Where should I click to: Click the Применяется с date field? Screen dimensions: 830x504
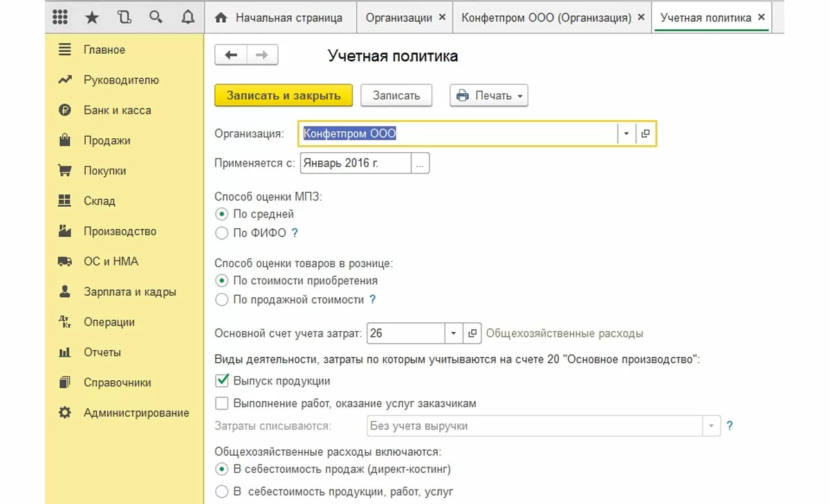(x=356, y=163)
